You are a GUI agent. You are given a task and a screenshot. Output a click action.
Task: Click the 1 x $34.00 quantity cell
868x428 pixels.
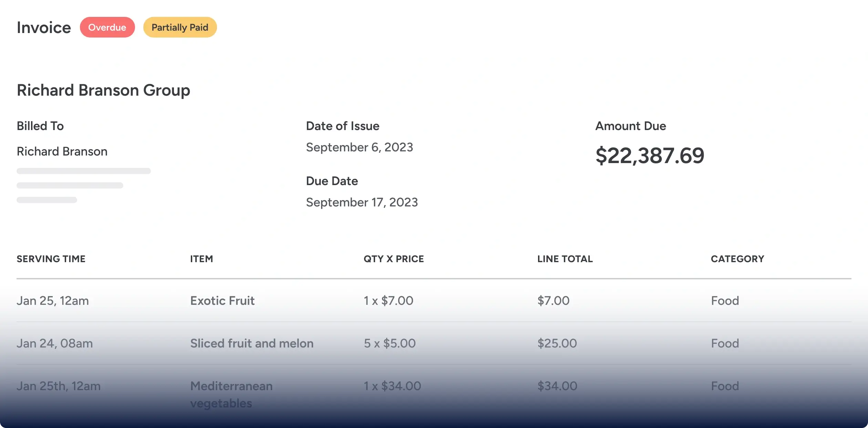point(392,386)
